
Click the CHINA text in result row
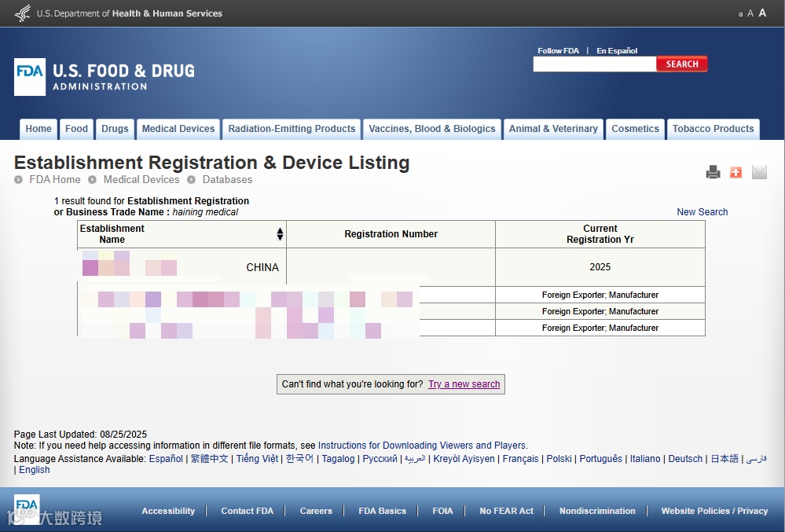click(x=262, y=267)
